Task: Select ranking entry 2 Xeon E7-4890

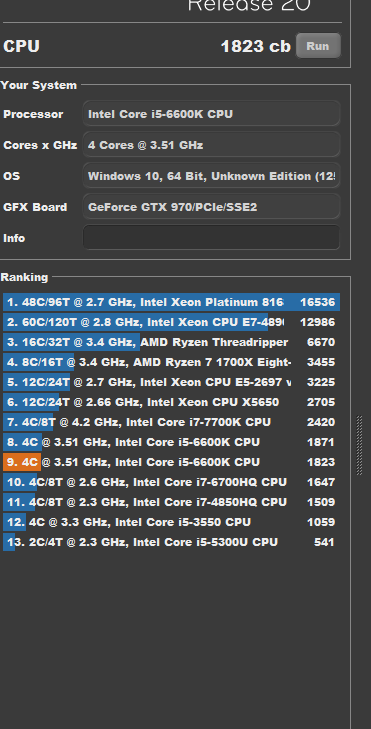Action: pos(172,322)
